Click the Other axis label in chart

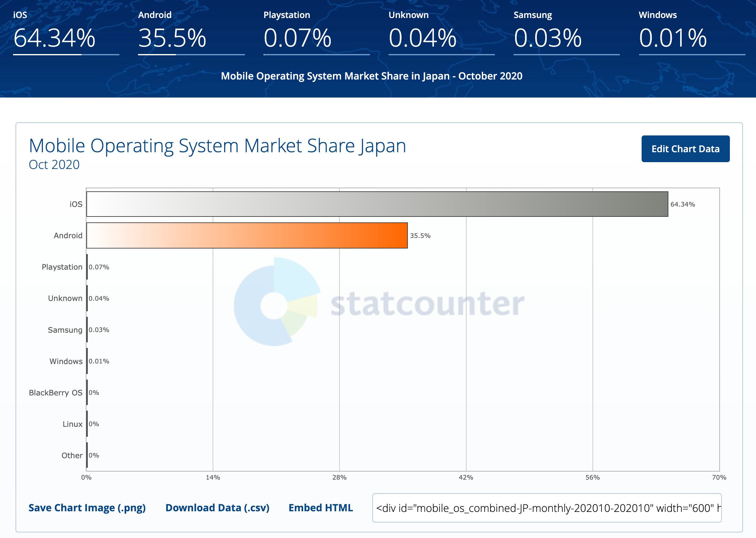72,455
